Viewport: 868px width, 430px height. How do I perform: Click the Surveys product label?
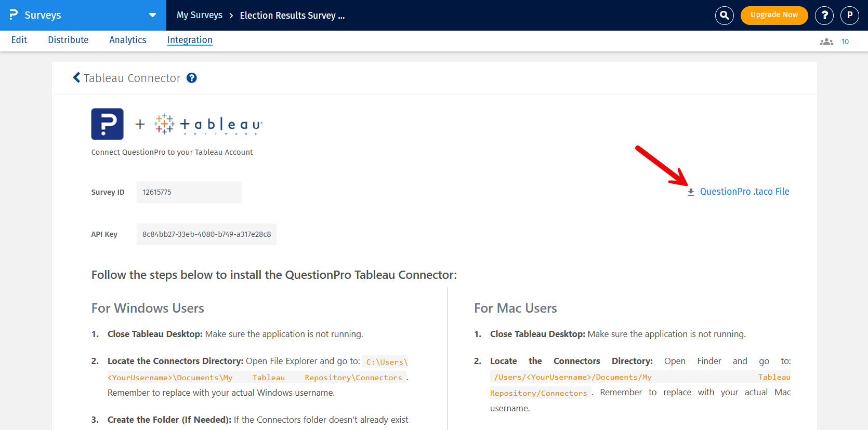click(43, 16)
